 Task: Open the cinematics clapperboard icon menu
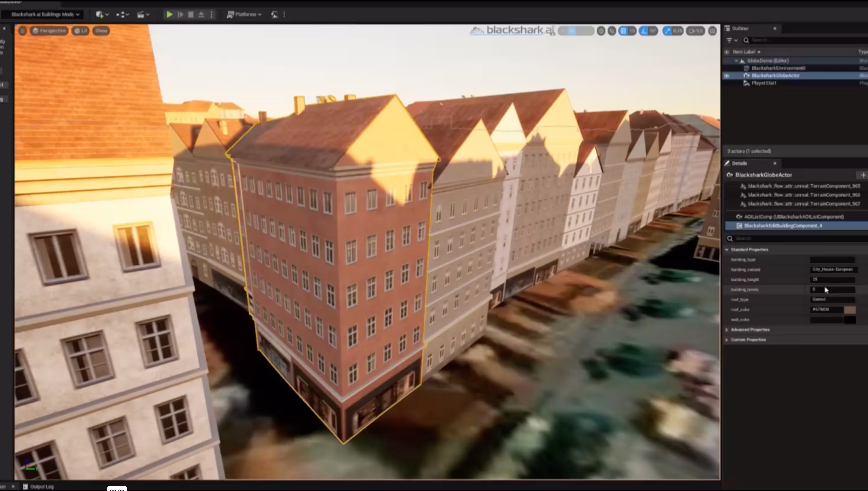pos(141,14)
